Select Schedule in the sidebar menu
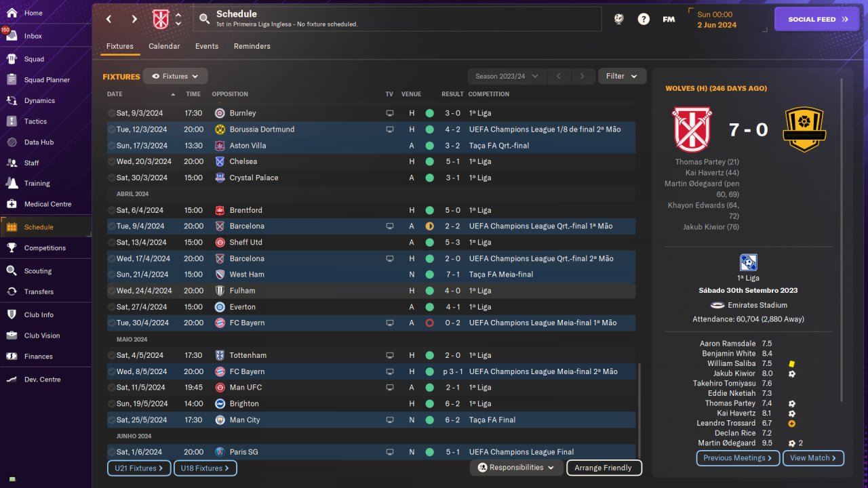The image size is (868, 488). (45, 227)
